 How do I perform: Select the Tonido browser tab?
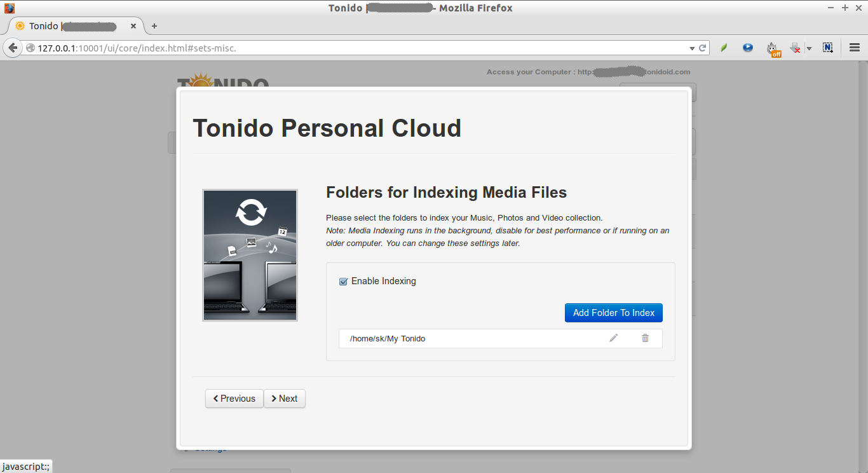pyautogui.click(x=76, y=26)
